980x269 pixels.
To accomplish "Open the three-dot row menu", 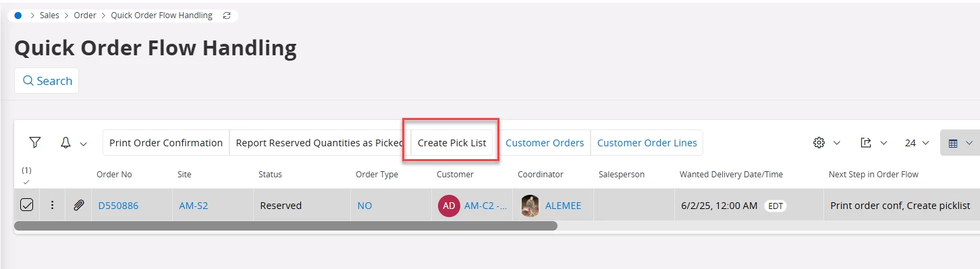I will click(52, 206).
